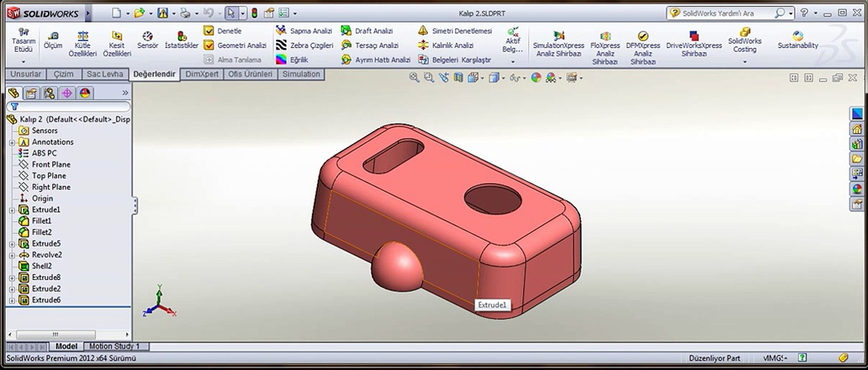
Task: Run Sapma Analizi deviation analysis
Action: 304,31
